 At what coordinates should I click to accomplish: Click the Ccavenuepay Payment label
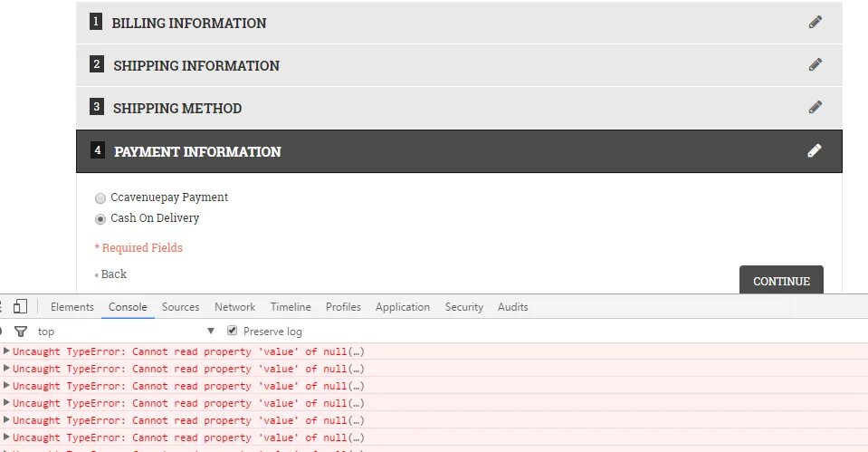click(x=169, y=197)
